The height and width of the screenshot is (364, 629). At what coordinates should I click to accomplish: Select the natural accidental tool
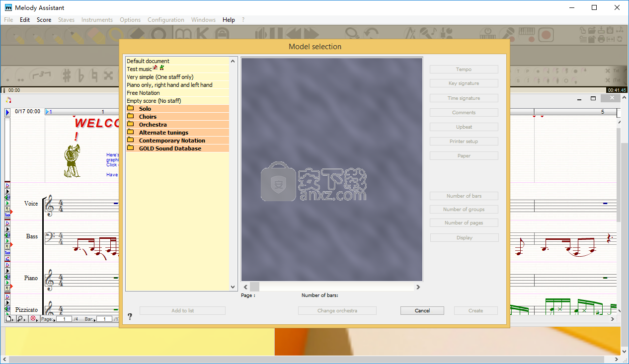click(94, 75)
